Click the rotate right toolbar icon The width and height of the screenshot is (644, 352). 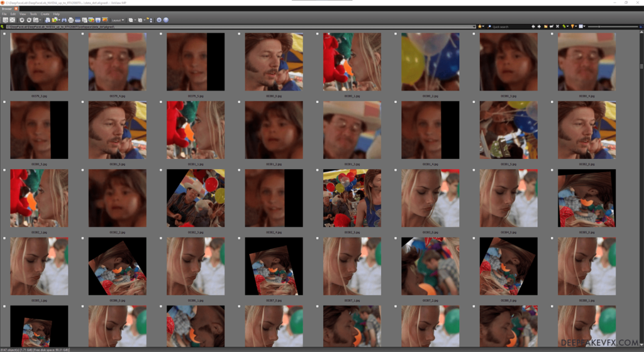tap(29, 20)
